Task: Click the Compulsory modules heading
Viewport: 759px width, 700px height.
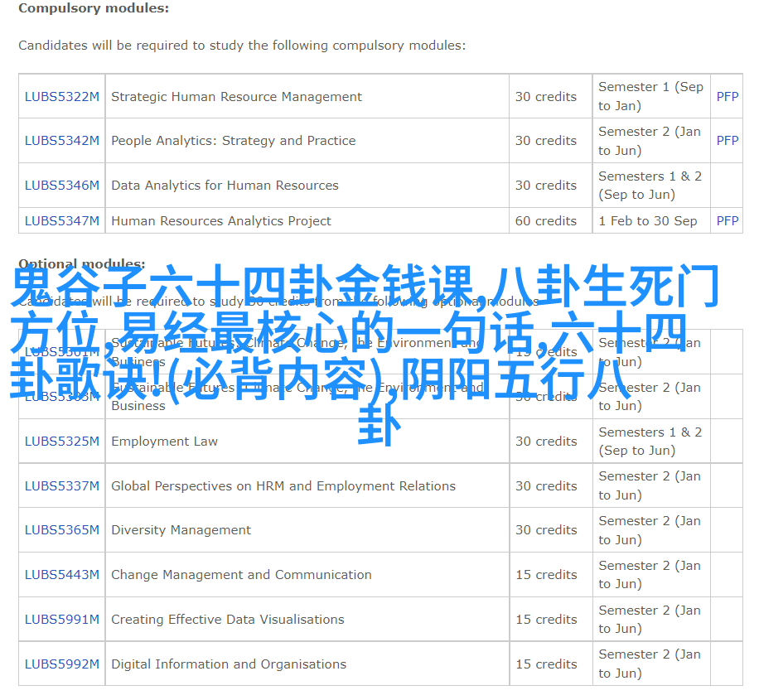Action: pyautogui.click(x=94, y=8)
